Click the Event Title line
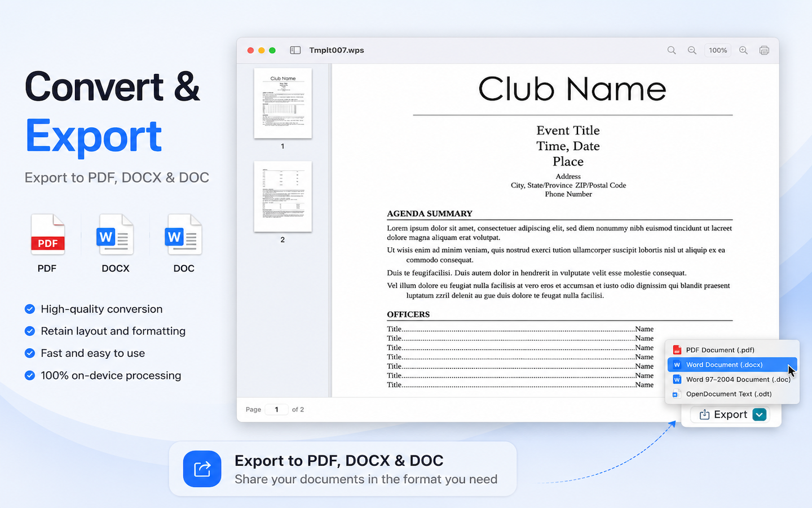This screenshot has width=812, height=508. pos(568,130)
